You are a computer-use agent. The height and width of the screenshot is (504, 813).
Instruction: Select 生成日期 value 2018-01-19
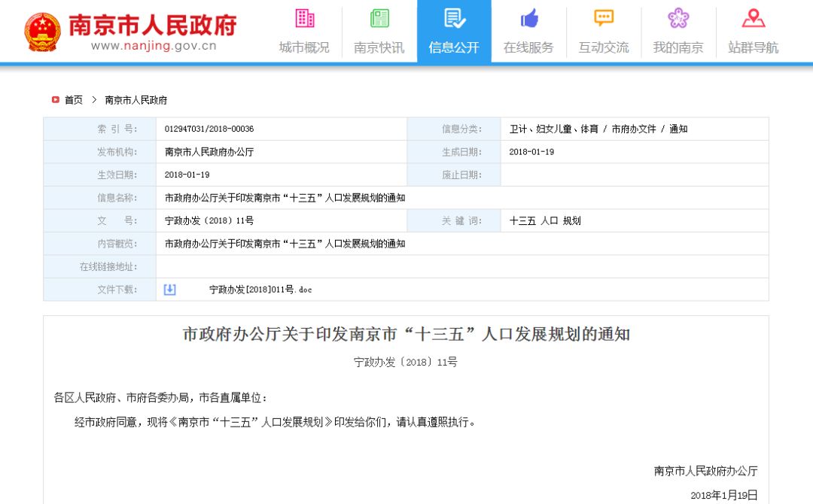[x=531, y=152]
